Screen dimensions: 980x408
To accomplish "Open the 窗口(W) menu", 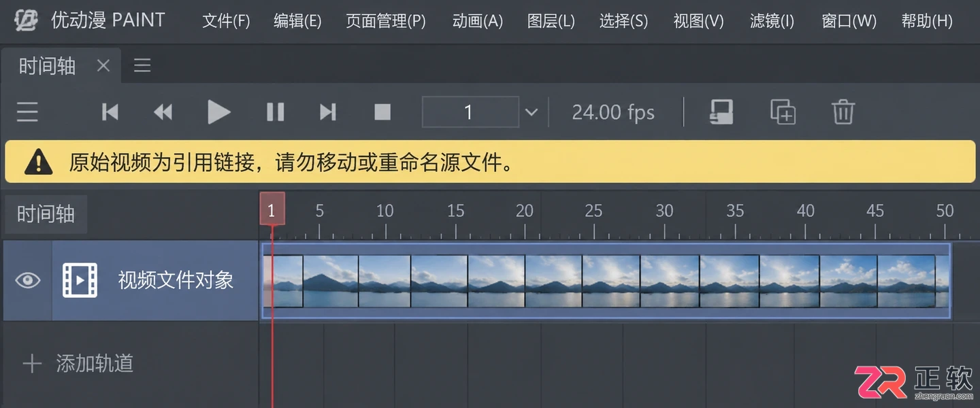I will tap(849, 21).
